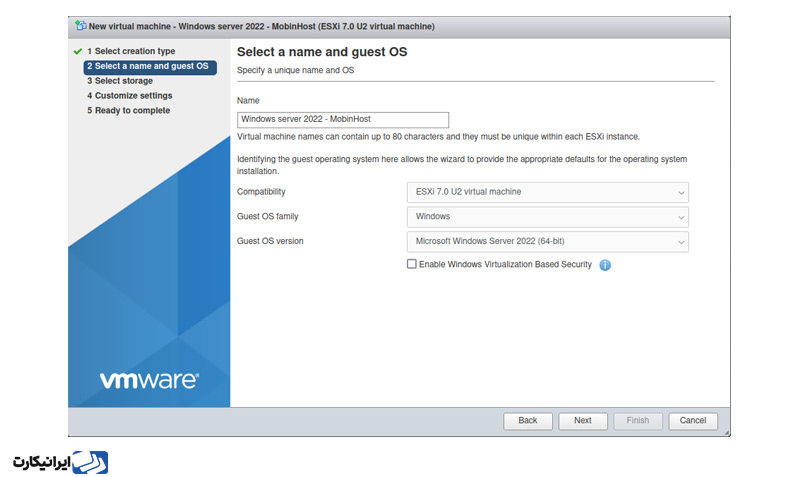800x477 pixels.
Task: Click the info icon beside Virtualization Based Security
Action: coord(605,265)
